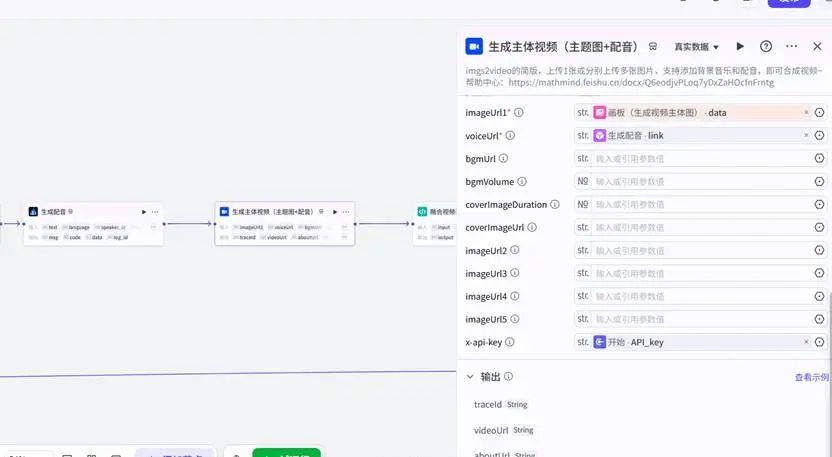Show info tooltip for imageUrl4
Screen dimensions: 832x457
pyautogui.click(x=515, y=296)
